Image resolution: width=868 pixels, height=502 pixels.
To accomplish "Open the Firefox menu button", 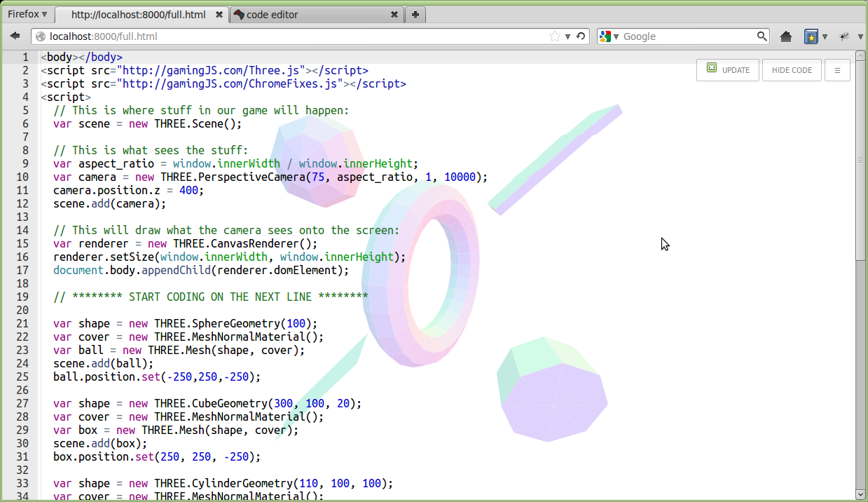I will point(27,14).
